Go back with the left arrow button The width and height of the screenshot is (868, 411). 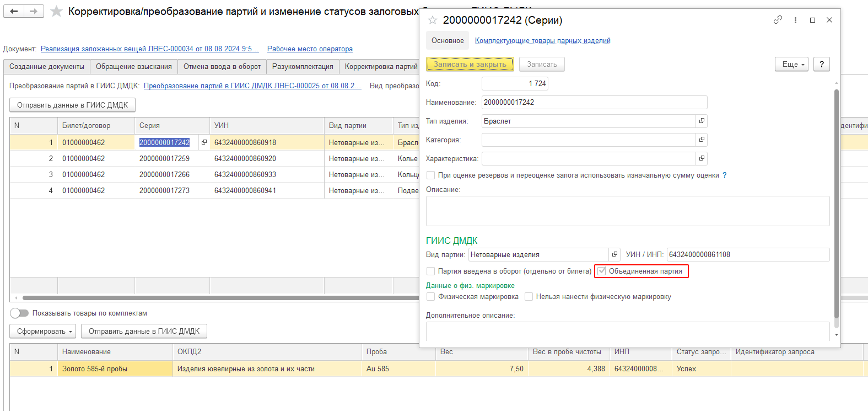click(14, 11)
